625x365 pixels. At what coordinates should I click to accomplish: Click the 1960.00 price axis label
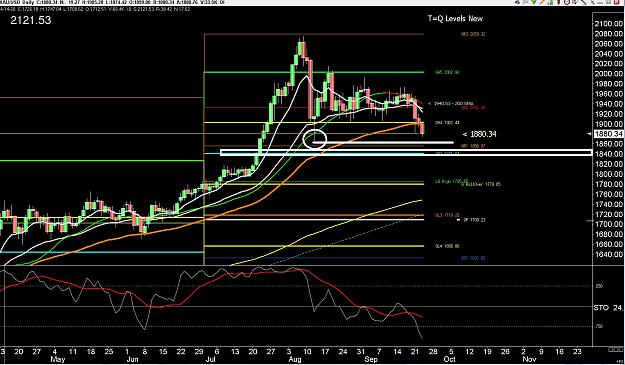pyautogui.click(x=609, y=94)
